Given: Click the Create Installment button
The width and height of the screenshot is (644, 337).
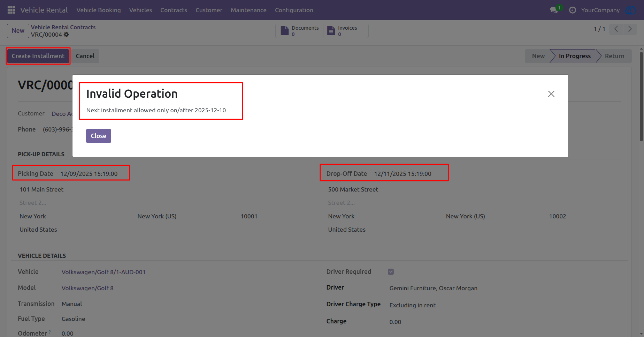Looking at the screenshot, I should 38,56.
